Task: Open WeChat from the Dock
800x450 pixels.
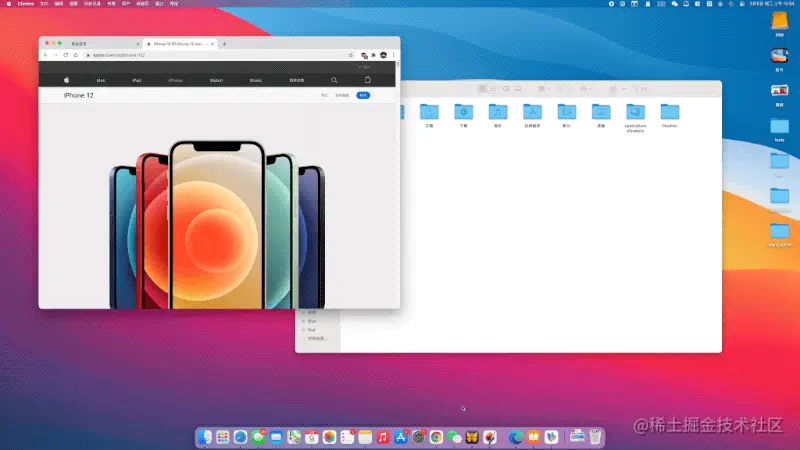Action: click(x=454, y=437)
